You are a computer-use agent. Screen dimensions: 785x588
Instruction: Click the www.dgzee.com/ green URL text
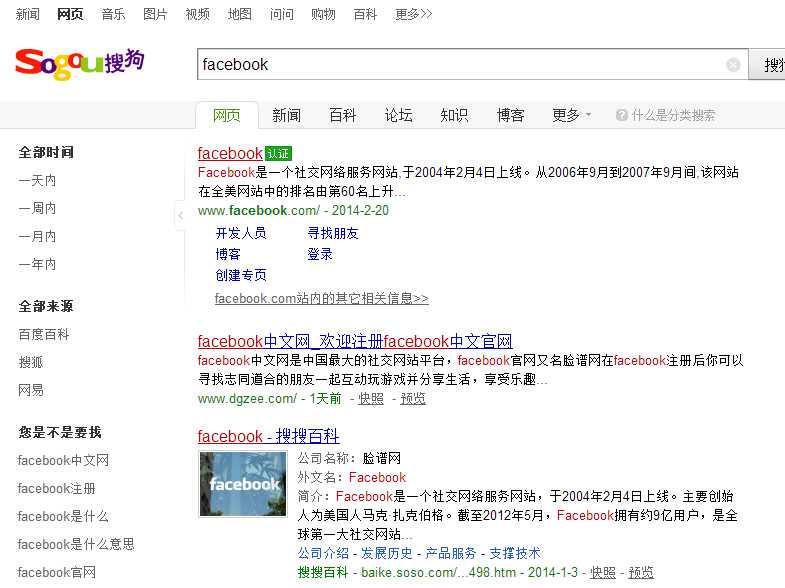247,399
